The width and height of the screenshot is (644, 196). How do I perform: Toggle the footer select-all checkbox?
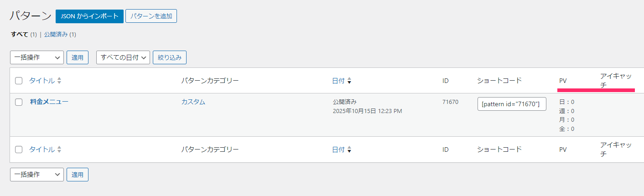(19, 150)
